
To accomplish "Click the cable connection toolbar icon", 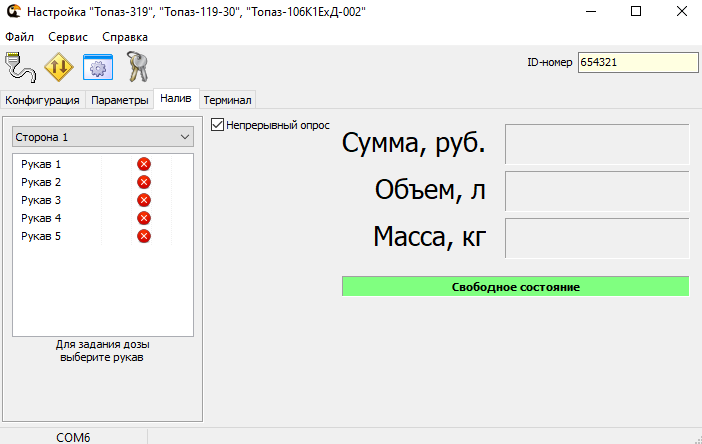I will tap(21, 67).
